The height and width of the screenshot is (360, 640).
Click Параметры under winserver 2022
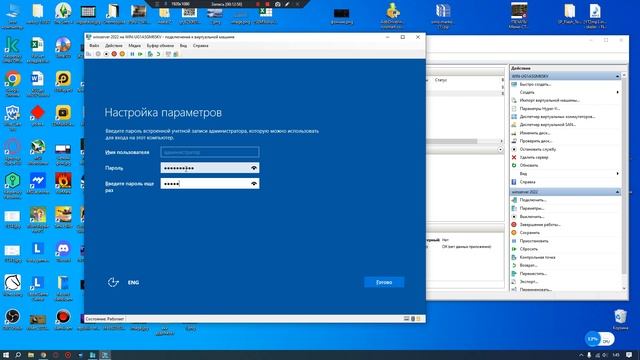[x=532, y=208]
